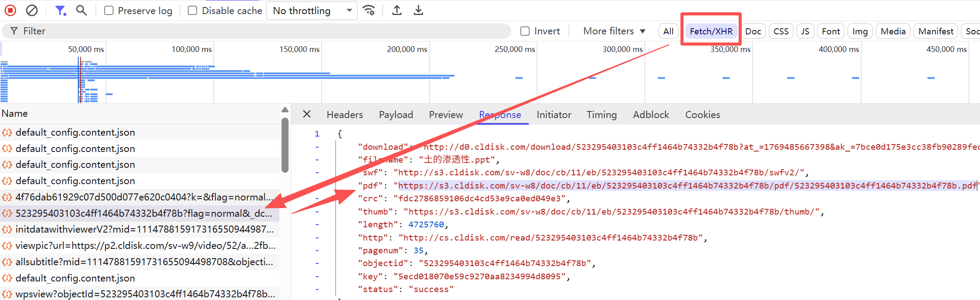Screen dimensions: 980x300
Task: Click the request list vertical scrollbar
Action: coord(285,145)
